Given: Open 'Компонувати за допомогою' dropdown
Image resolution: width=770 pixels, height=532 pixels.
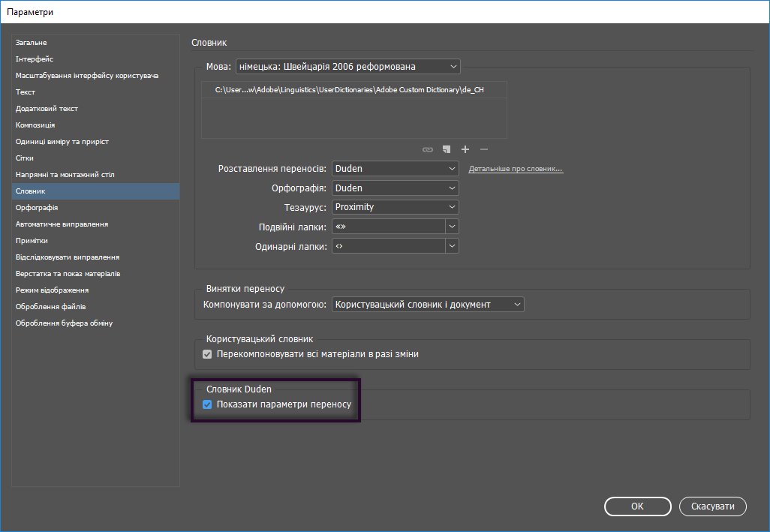Looking at the screenshot, I should (x=428, y=305).
